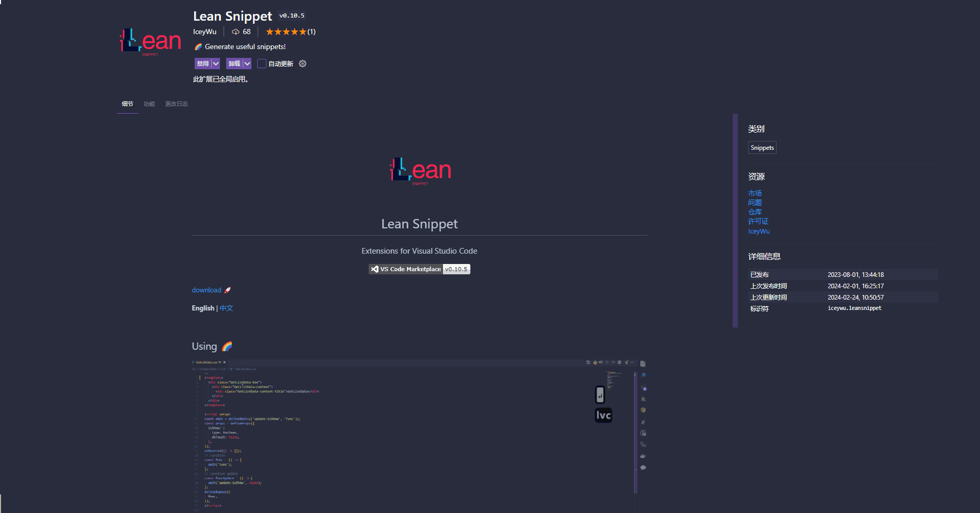Click the last release date 2024-02-01, 16:25:17
This screenshot has width=980, height=513.
pyautogui.click(x=856, y=286)
